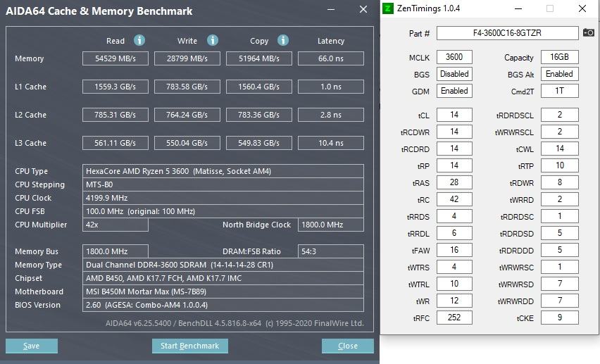Click the Close button in the AIDA64 window

pyautogui.click(x=347, y=346)
